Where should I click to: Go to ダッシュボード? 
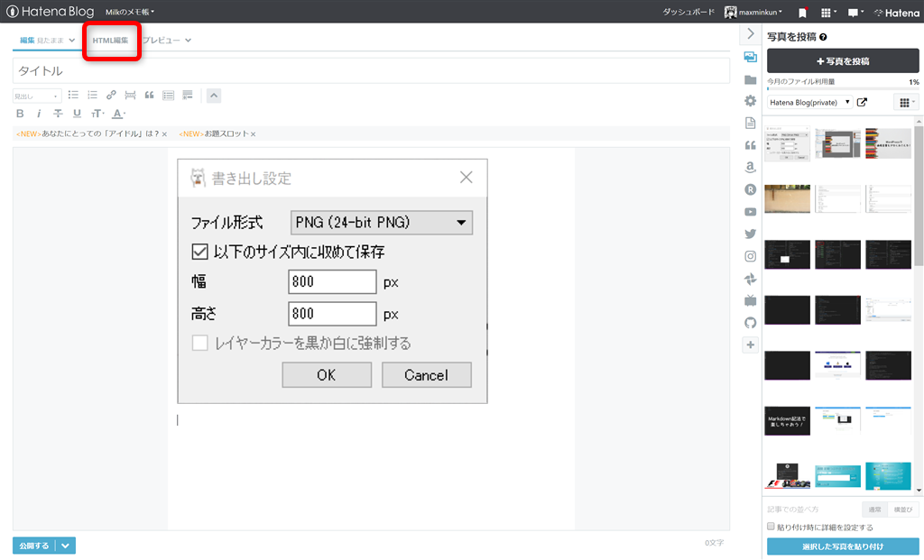coord(688,12)
